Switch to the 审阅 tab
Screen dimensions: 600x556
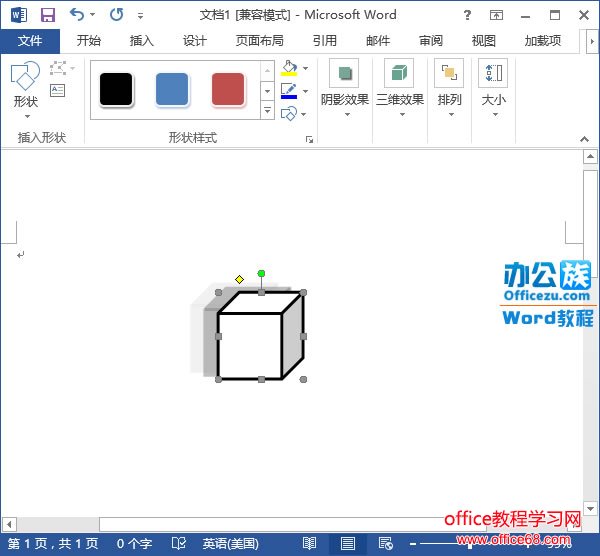[x=430, y=41]
